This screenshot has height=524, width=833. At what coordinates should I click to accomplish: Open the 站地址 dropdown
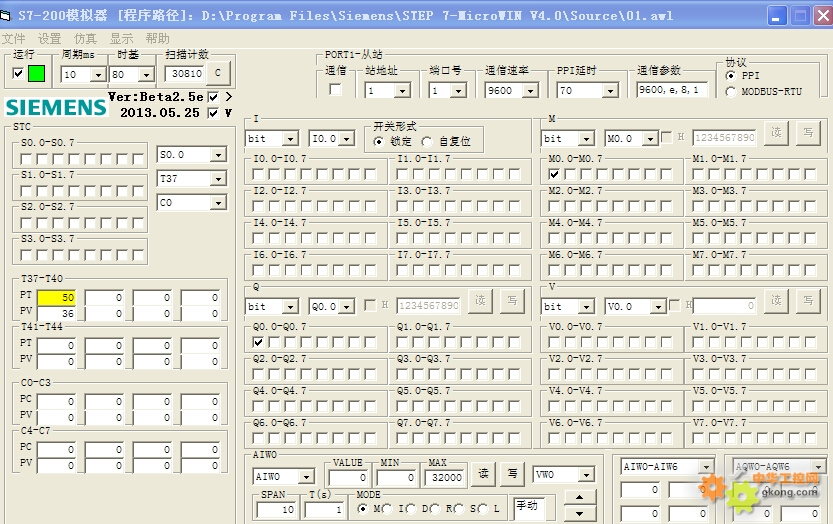pyautogui.click(x=403, y=91)
